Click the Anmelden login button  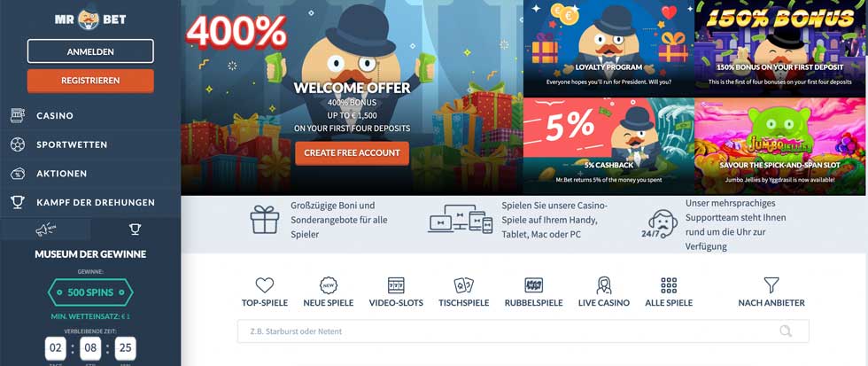click(x=90, y=51)
